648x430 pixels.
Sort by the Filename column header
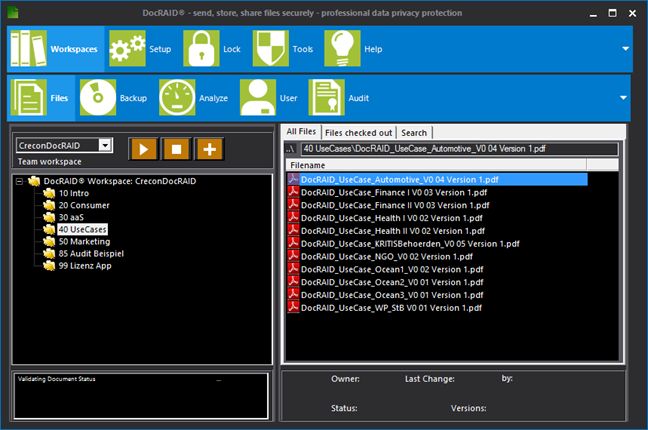coord(436,165)
